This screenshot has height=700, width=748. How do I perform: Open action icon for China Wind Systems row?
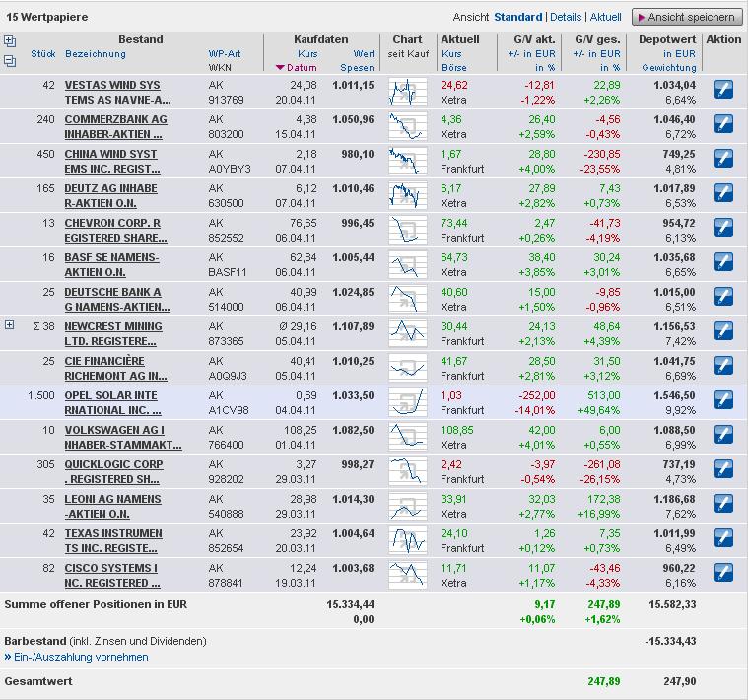[723, 158]
